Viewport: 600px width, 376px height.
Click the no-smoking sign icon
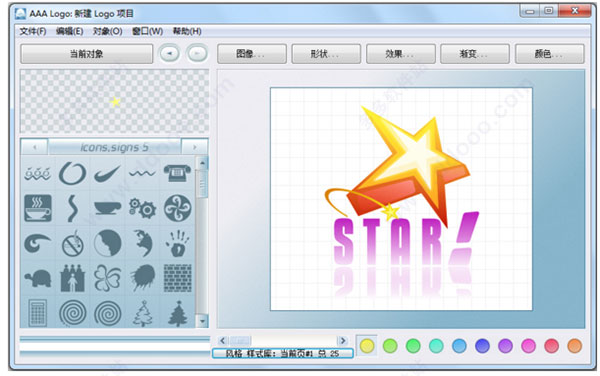click(x=72, y=244)
